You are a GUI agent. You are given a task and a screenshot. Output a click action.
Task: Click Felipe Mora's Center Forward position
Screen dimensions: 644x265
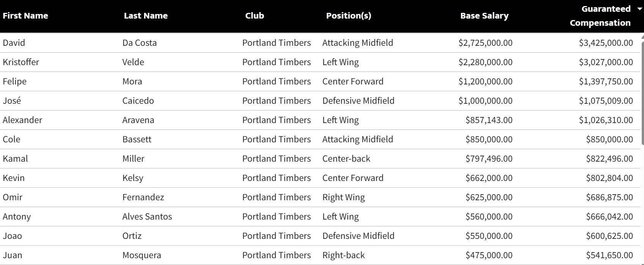pos(353,81)
